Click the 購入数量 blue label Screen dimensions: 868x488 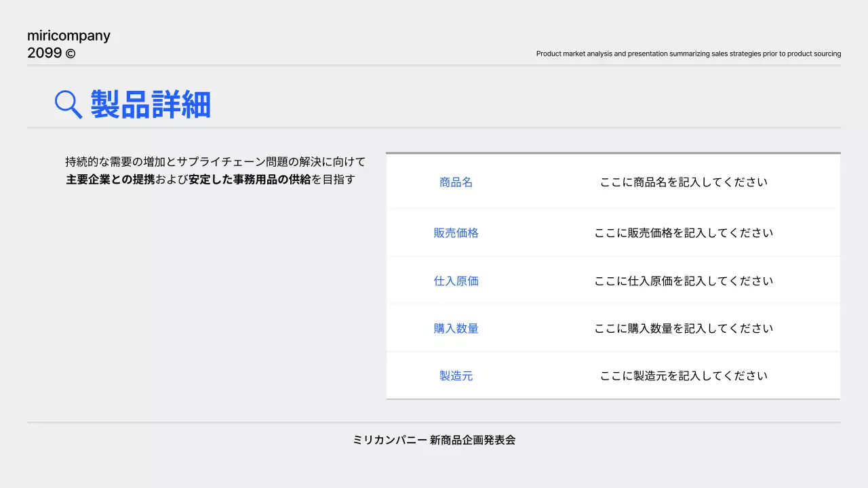(456, 328)
